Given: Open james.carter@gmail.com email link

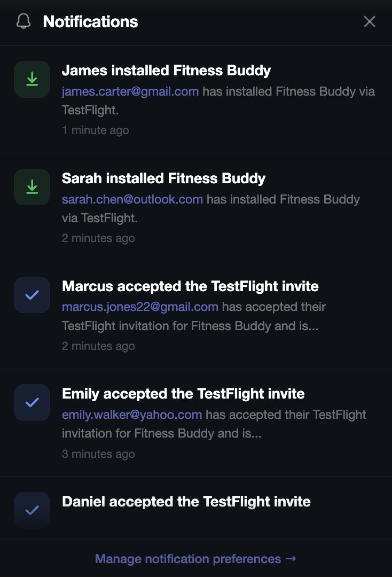Looking at the screenshot, I should coord(130,91).
